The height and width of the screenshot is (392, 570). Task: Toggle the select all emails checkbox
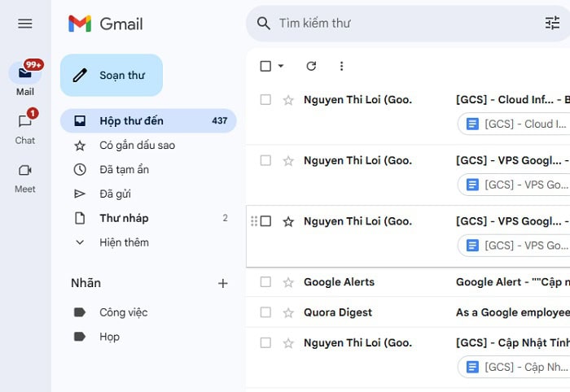point(265,66)
